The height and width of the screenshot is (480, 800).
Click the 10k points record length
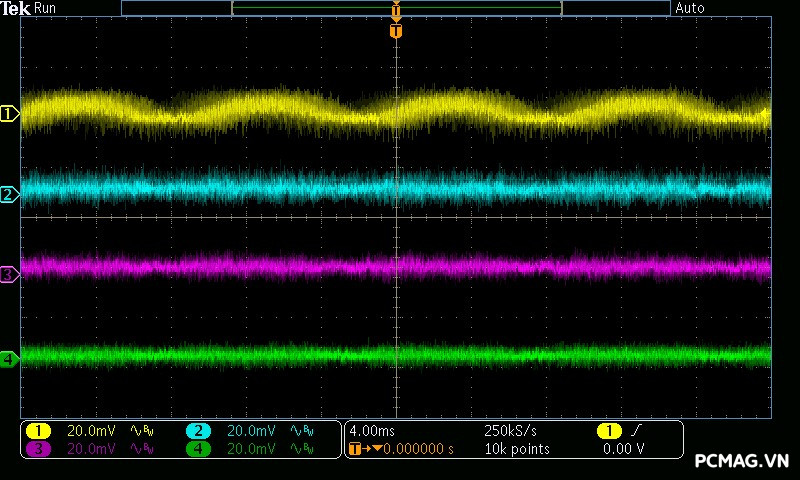(x=516, y=449)
